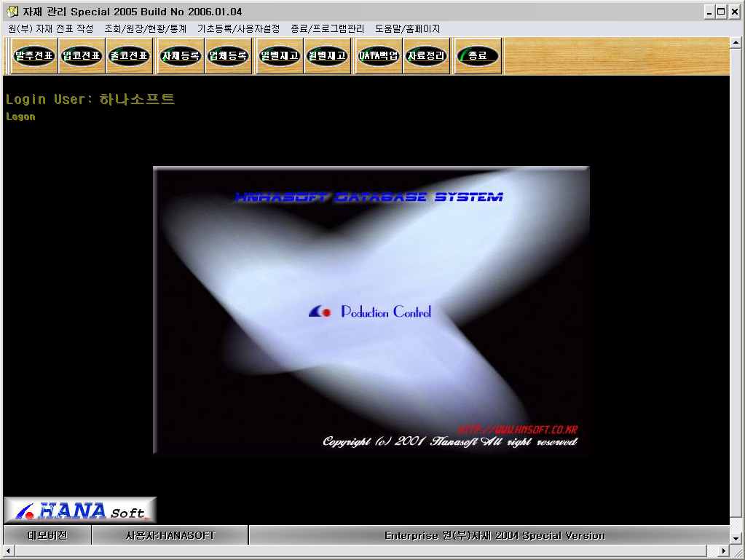Follow the HTTP://WWW.HNSOFT.CO.KR link
The height and width of the screenshot is (560, 745).
[517, 430]
